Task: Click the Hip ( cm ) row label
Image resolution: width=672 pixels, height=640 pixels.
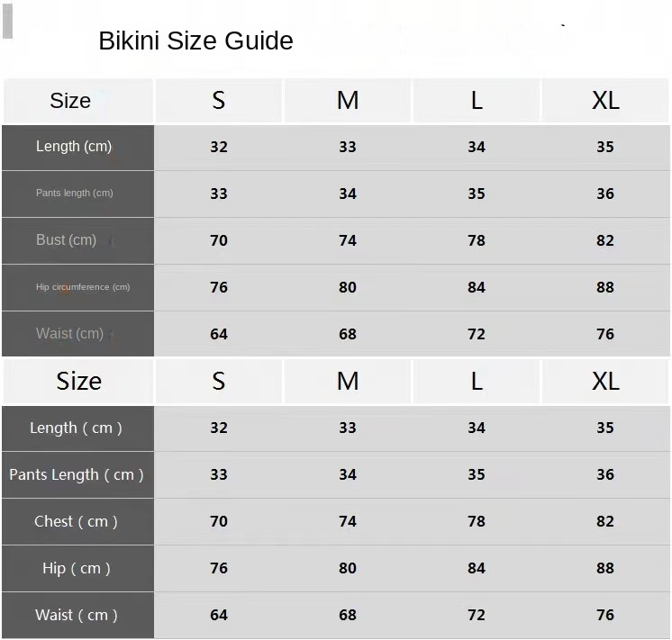Action: (x=77, y=569)
